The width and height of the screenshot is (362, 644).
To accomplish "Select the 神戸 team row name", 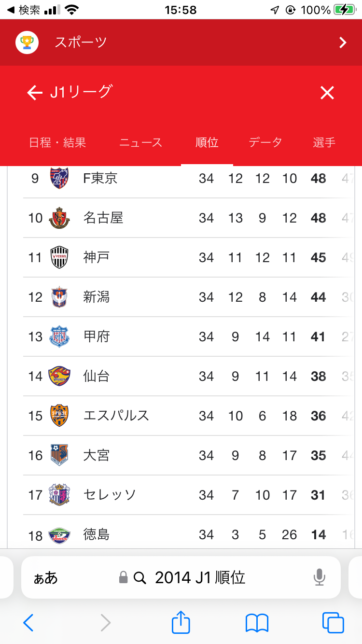I will [97, 257].
